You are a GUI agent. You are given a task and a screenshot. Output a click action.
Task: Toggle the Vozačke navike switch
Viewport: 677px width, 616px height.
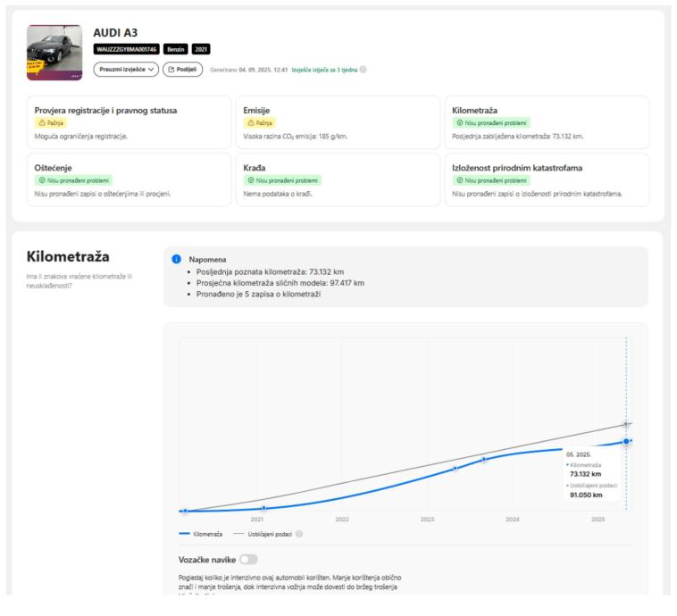248,560
